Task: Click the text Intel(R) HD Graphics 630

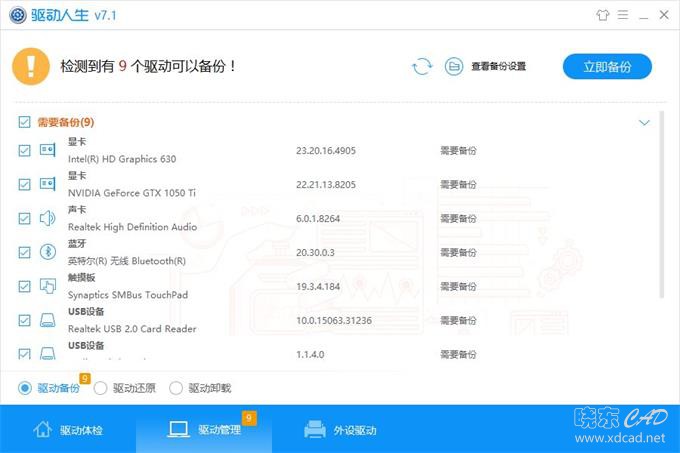Action: pyautogui.click(x=122, y=159)
